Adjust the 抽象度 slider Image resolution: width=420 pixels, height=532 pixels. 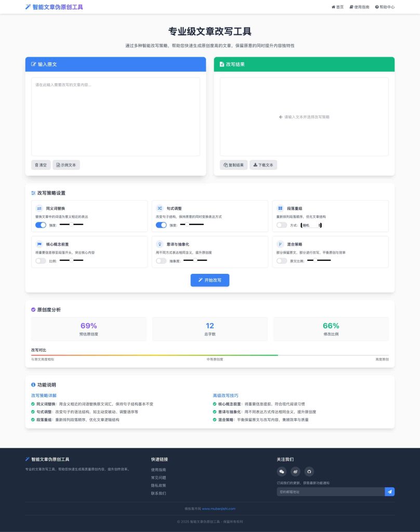[x=195, y=260]
